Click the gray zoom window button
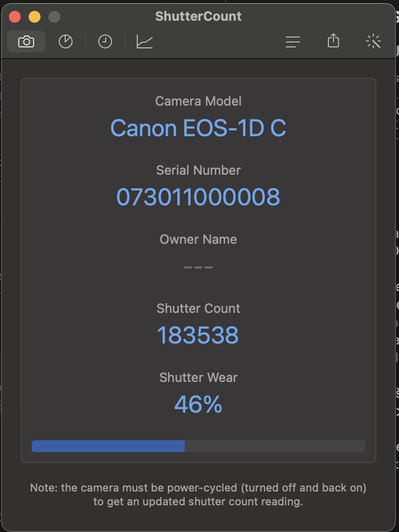The image size is (399, 532). tap(54, 16)
